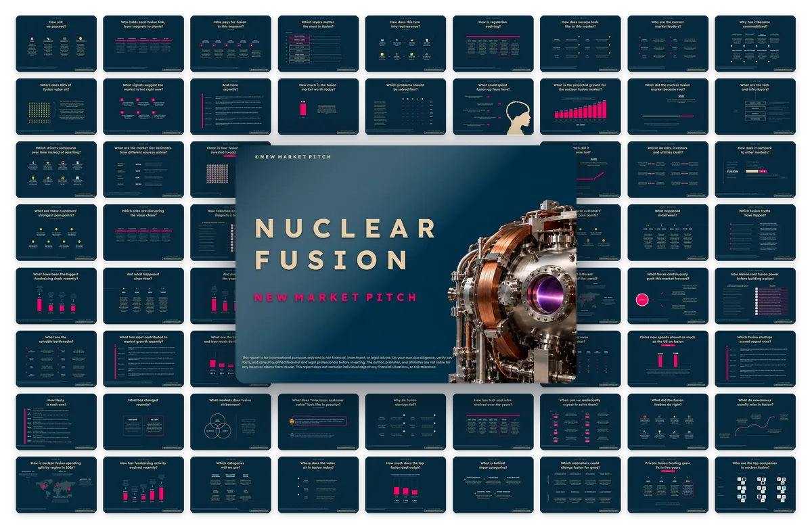The image size is (812, 529).
Task: Open 'How much does the top fusion deal weigh?' slide
Action: (405, 485)
